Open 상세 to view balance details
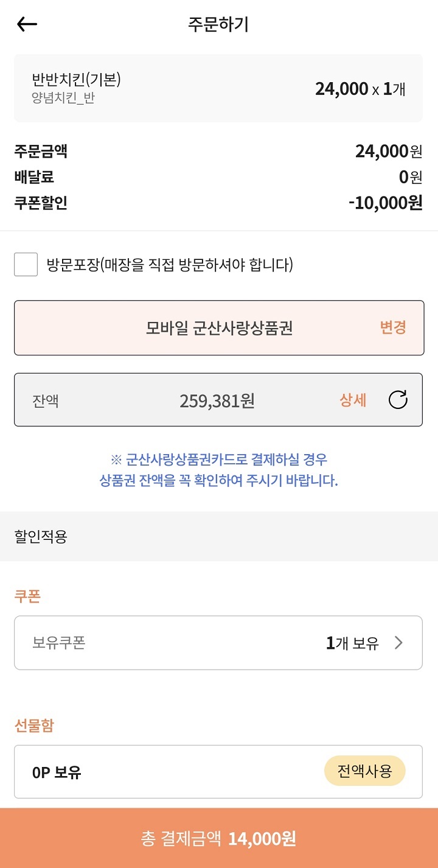Screen dimensions: 438x868 (353, 399)
